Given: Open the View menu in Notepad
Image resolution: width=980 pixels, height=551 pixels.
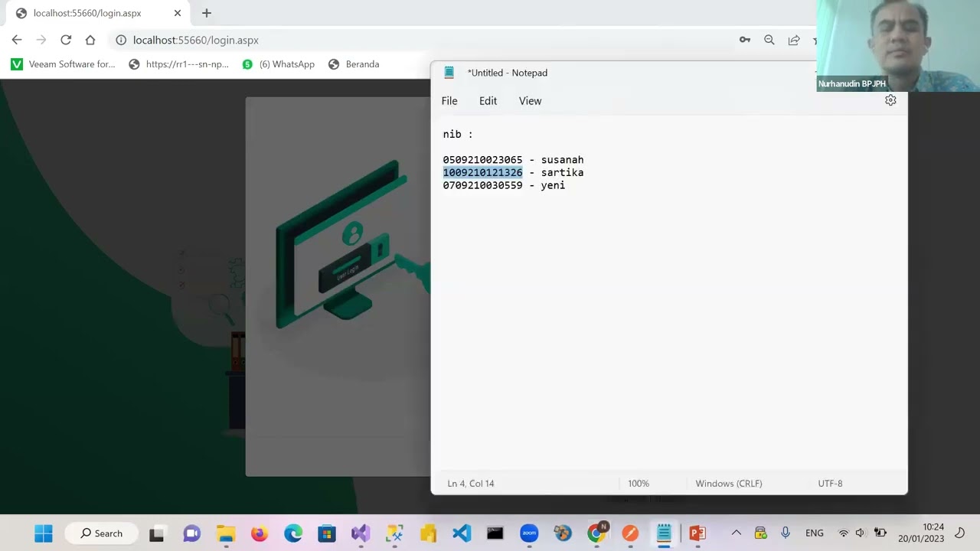Looking at the screenshot, I should pyautogui.click(x=530, y=101).
